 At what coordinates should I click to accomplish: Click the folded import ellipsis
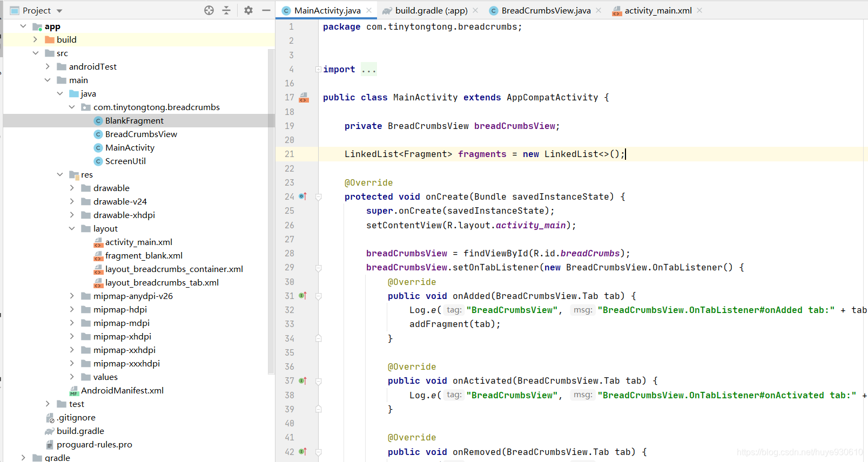coord(369,69)
